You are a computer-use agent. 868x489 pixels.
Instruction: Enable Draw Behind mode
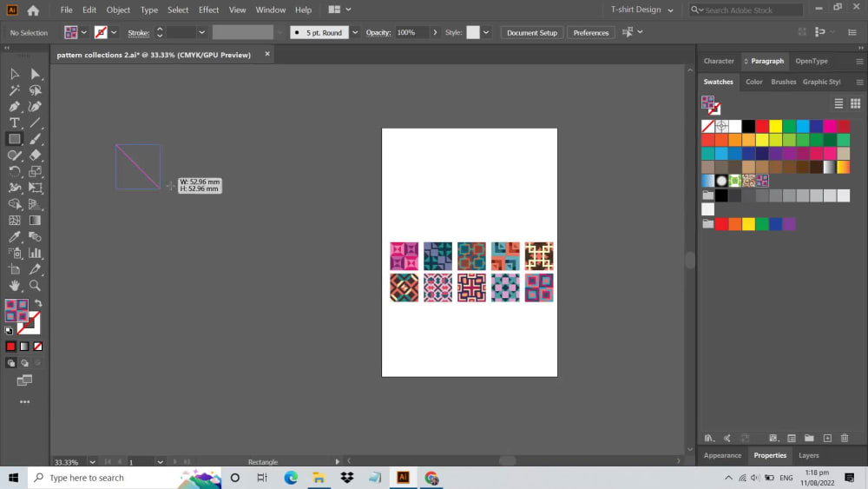pyautogui.click(x=24, y=363)
